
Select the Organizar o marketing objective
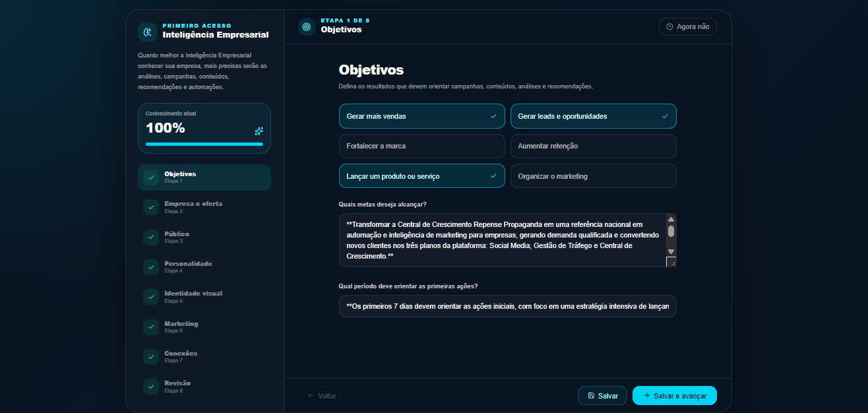[x=594, y=176]
